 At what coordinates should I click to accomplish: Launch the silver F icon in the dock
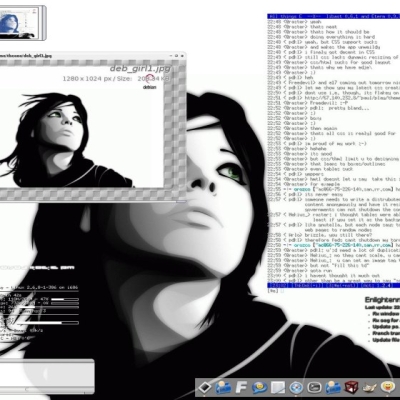[241, 387]
